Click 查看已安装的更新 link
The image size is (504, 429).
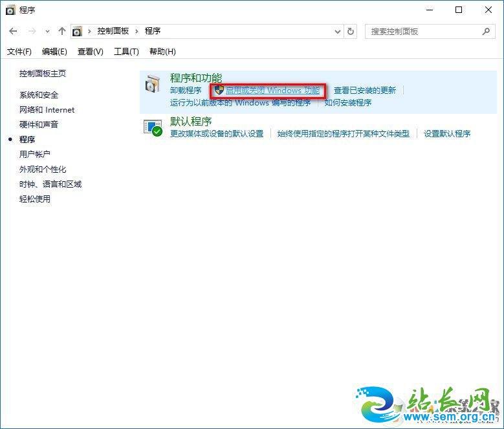coord(365,91)
